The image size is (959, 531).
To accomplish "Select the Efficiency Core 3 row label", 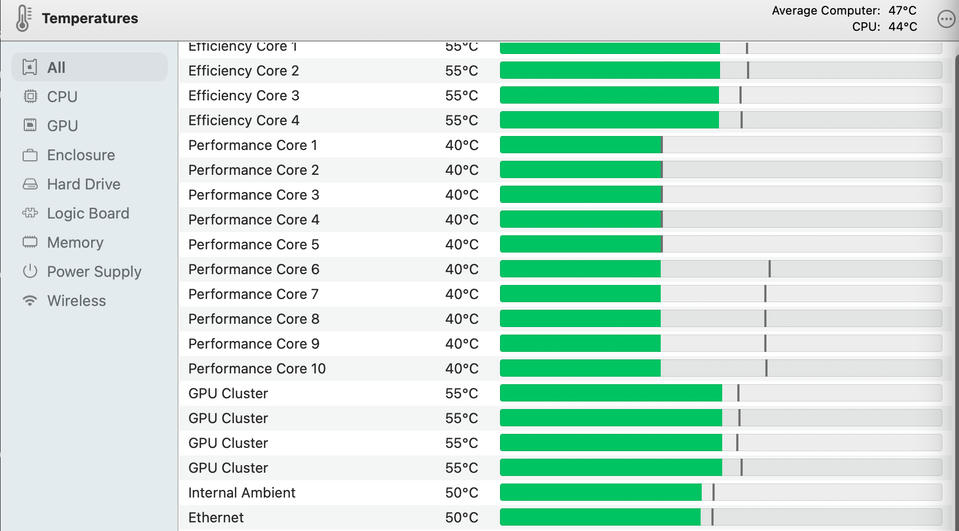I will click(243, 95).
